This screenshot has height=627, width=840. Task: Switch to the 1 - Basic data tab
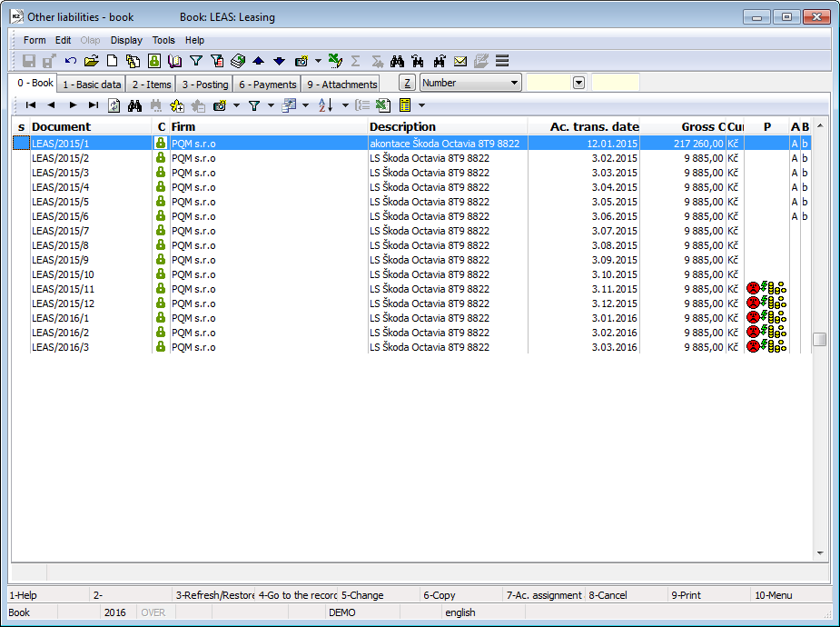coord(92,85)
